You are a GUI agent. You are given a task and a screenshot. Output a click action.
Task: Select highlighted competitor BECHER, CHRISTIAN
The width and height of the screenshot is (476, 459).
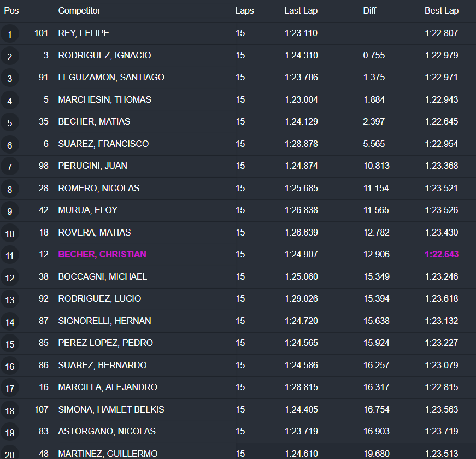click(x=102, y=254)
